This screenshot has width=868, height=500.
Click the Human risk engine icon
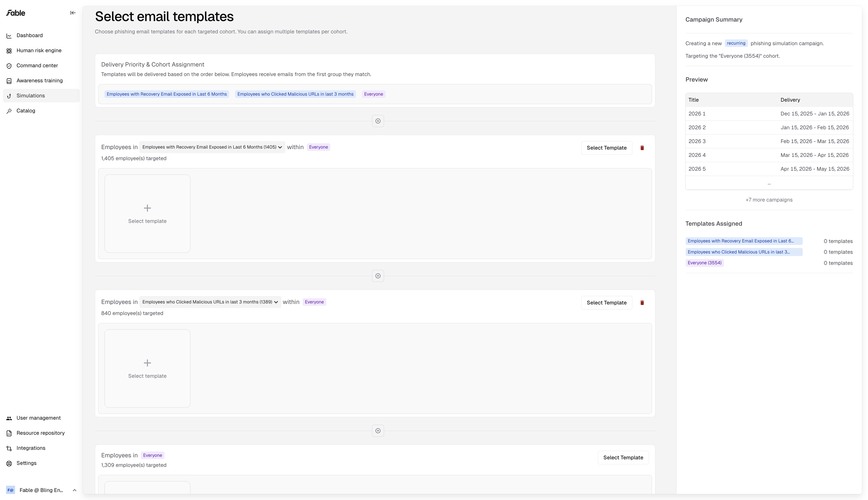click(x=9, y=51)
